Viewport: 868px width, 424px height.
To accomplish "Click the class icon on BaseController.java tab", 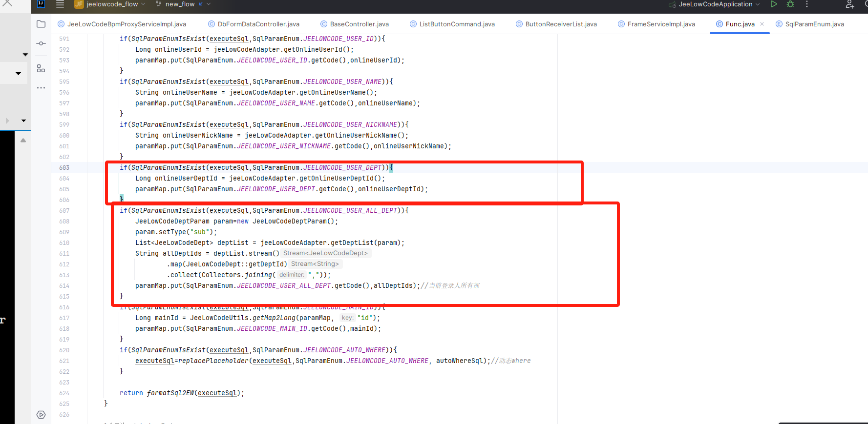I will (324, 24).
